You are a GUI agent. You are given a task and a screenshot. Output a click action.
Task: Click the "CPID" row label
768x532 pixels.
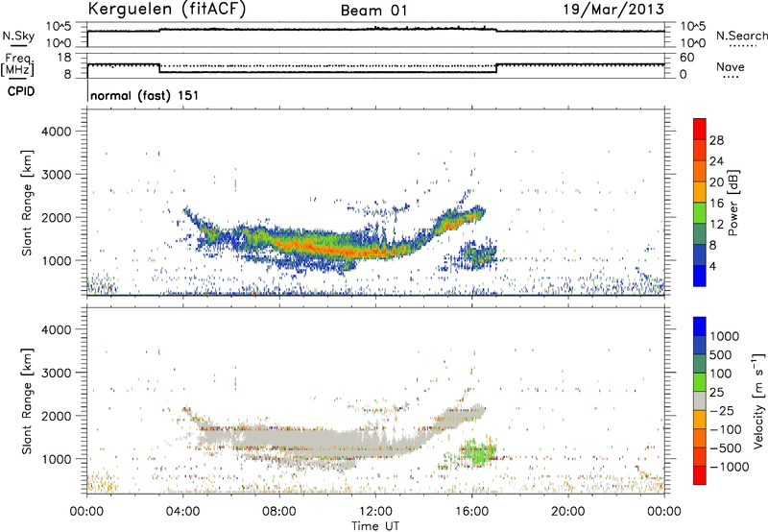coord(20,91)
